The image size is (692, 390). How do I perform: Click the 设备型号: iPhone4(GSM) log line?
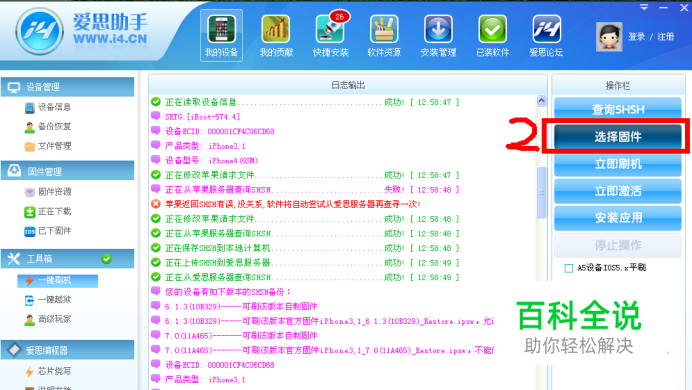pos(211,161)
